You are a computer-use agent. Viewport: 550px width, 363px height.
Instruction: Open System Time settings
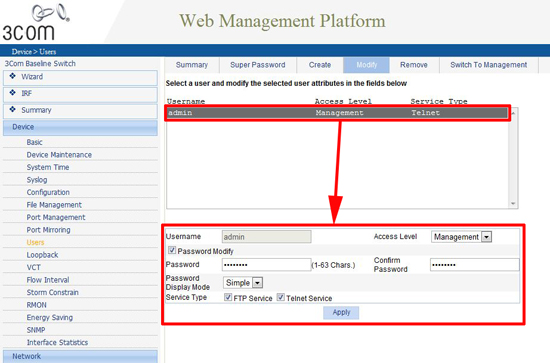point(48,167)
